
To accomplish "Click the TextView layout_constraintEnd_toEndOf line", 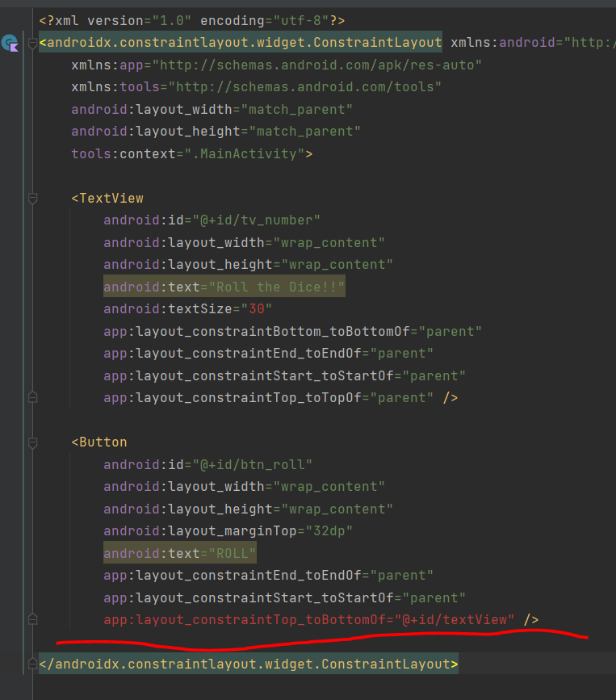I will [x=268, y=354].
